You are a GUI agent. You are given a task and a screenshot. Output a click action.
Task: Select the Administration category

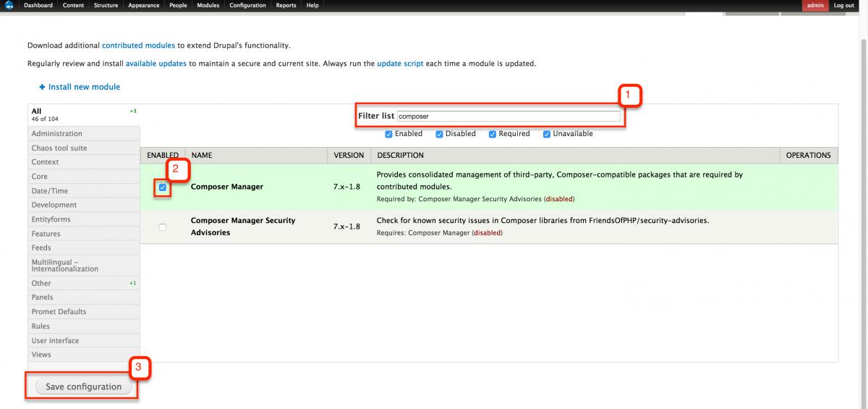coord(83,134)
